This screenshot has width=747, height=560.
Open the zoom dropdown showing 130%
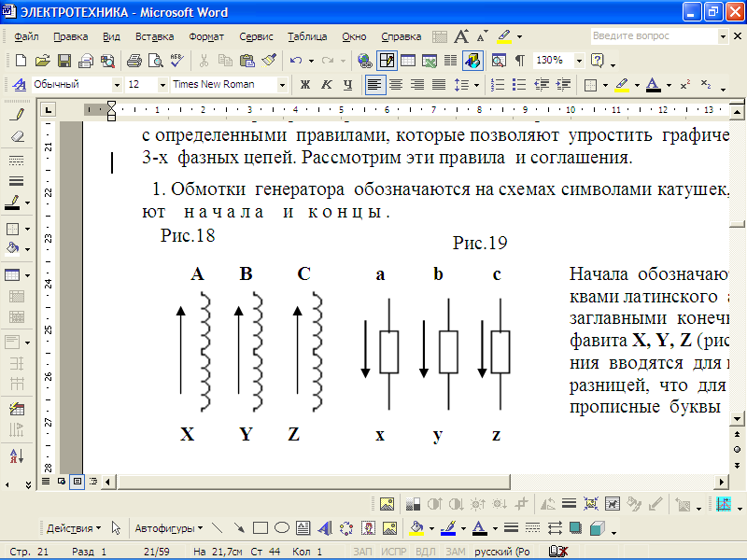coord(579,61)
